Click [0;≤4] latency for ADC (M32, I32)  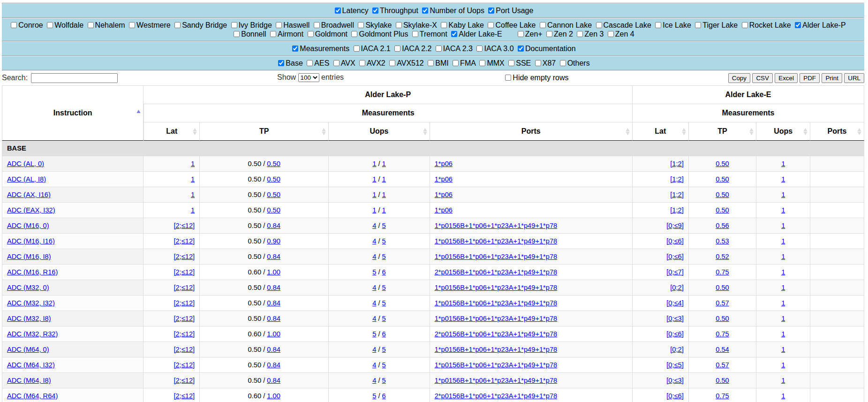pyautogui.click(x=675, y=303)
